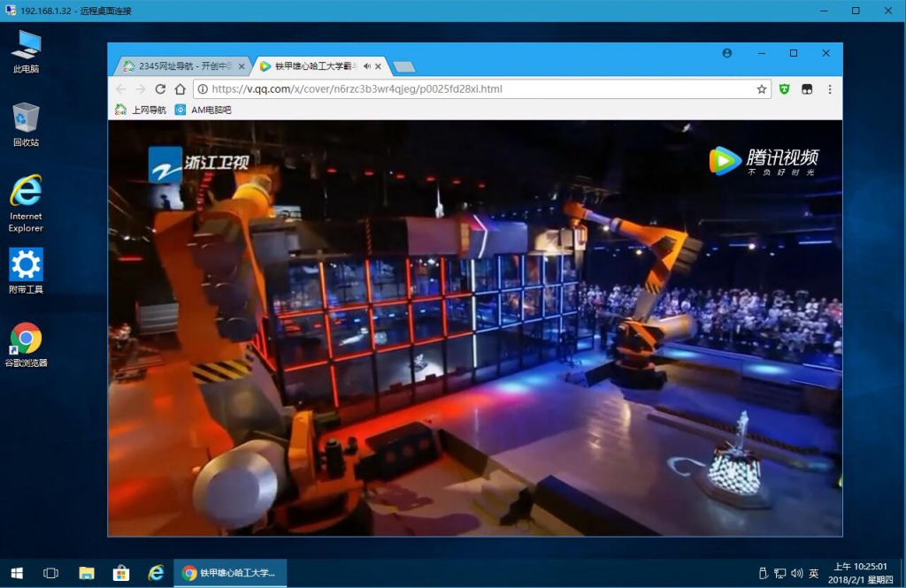Viewport: 906px width, 588px height.
Task: Click the video player area
Action: coord(475,328)
